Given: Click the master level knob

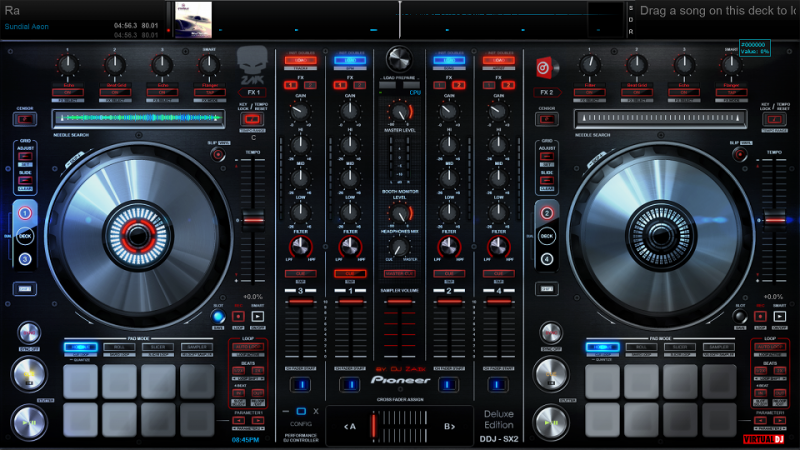Looking at the screenshot, I should (x=399, y=112).
